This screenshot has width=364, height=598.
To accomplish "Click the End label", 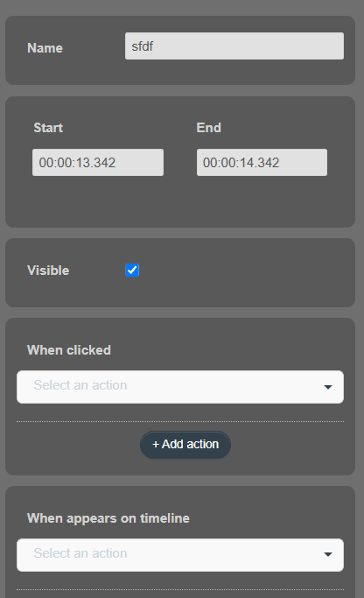I will point(208,127).
